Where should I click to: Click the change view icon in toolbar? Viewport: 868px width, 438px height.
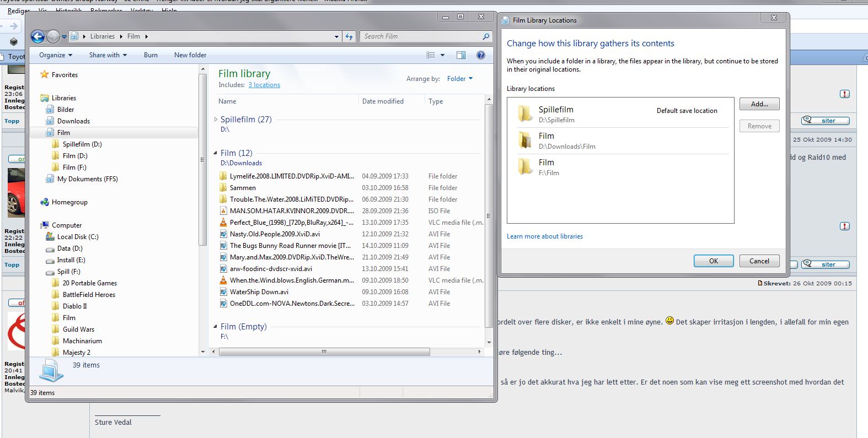click(431, 55)
